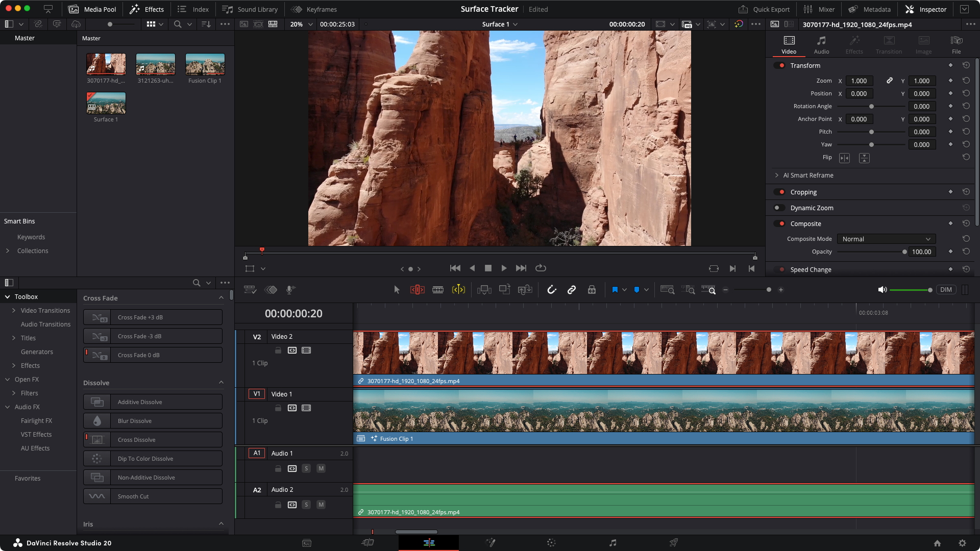The image size is (980, 551).
Task: Click the DIM audio button
Action: 946,290
